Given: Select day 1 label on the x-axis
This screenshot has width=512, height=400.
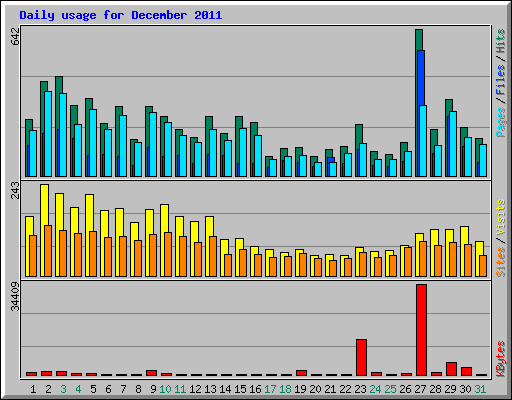Looking at the screenshot, I should pyautogui.click(x=33, y=389).
